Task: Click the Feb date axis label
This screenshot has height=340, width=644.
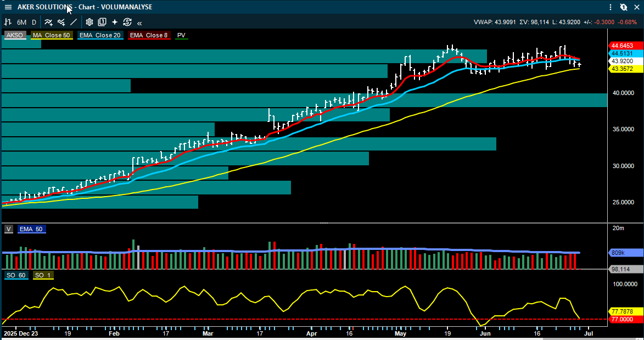Action: [114, 333]
